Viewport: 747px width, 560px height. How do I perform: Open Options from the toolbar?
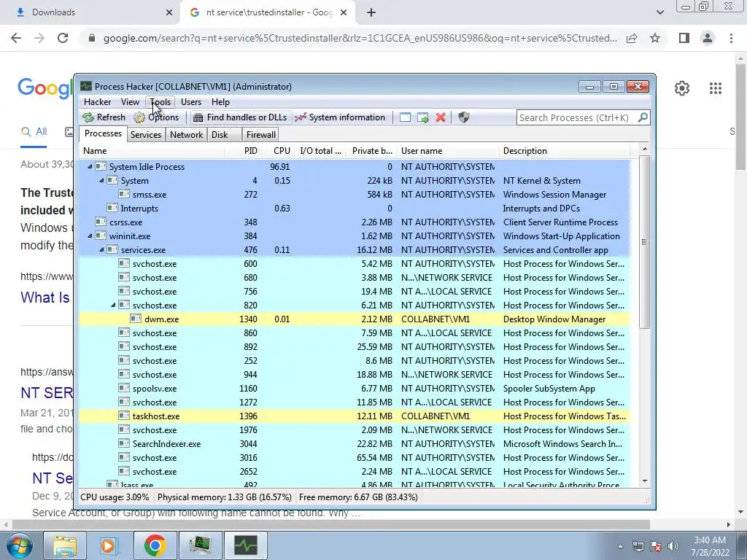point(156,117)
